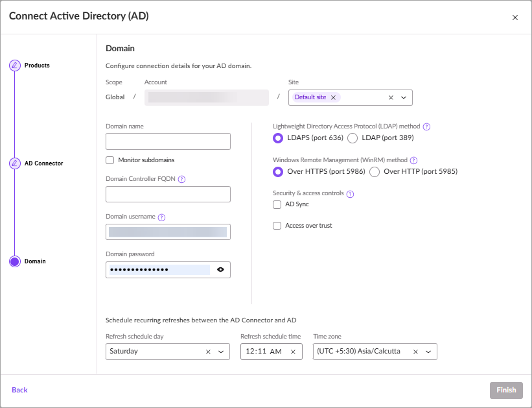Clear the refresh schedule time value
The height and width of the screenshot is (408, 532).
[x=292, y=352]
